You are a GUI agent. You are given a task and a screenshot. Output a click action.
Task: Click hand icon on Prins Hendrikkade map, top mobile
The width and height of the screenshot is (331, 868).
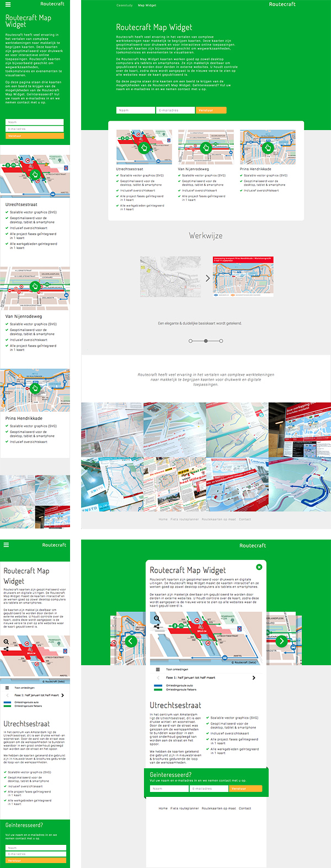pos(35,387)
